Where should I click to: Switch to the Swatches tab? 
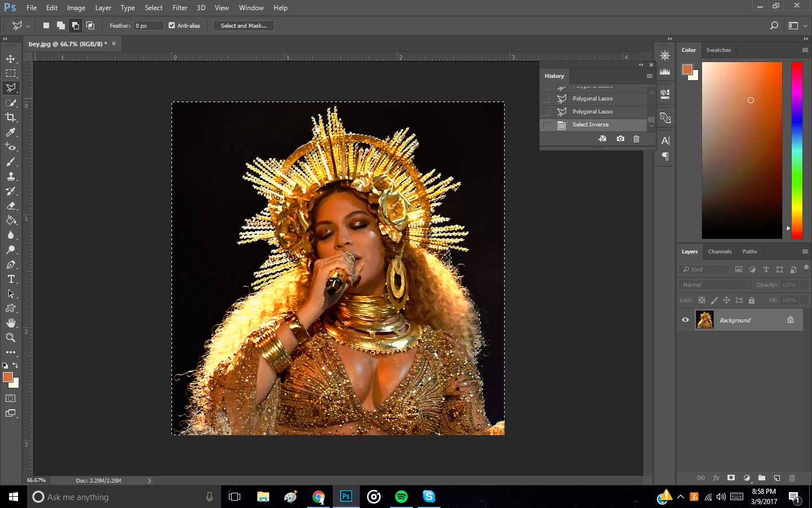(x=718, y=50)
